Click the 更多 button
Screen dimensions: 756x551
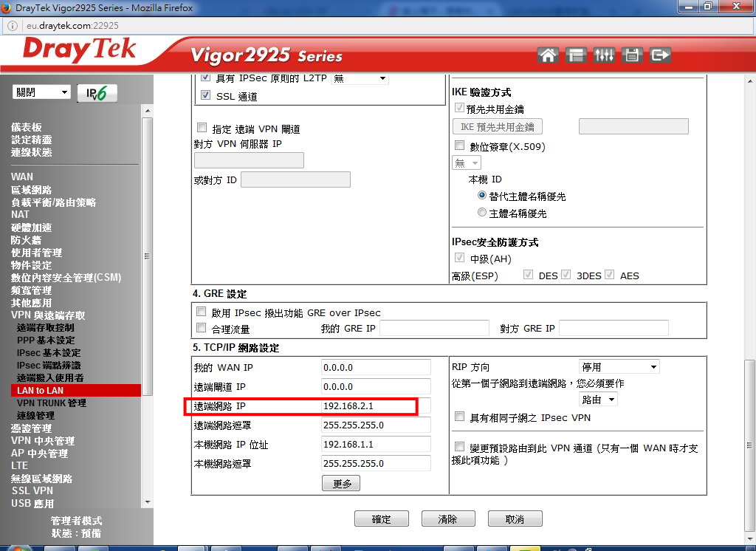point(341,484)
